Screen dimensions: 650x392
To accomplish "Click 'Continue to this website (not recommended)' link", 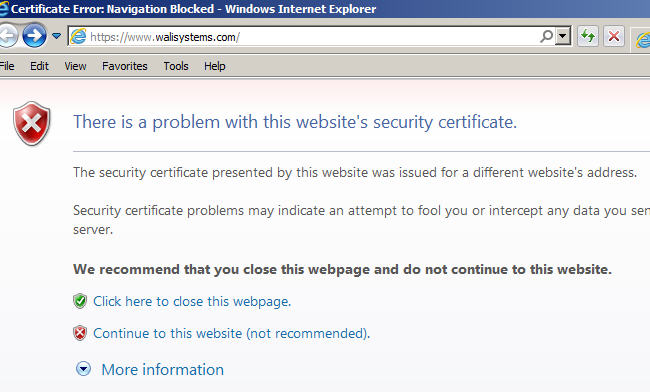I will [x=231, y=333].
